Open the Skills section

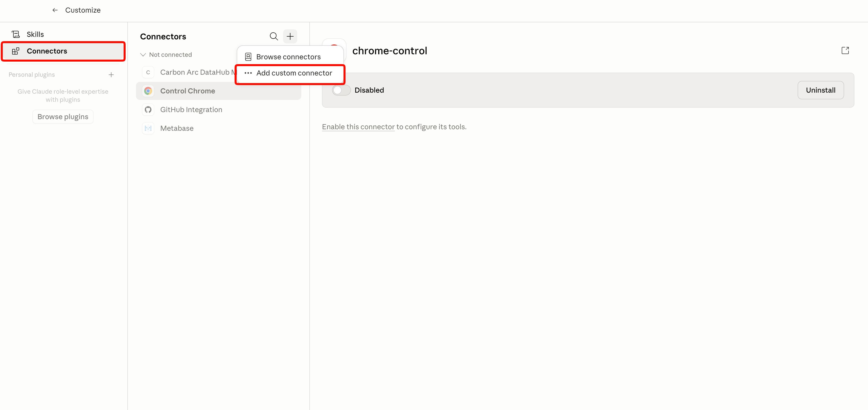click(63, 34)
